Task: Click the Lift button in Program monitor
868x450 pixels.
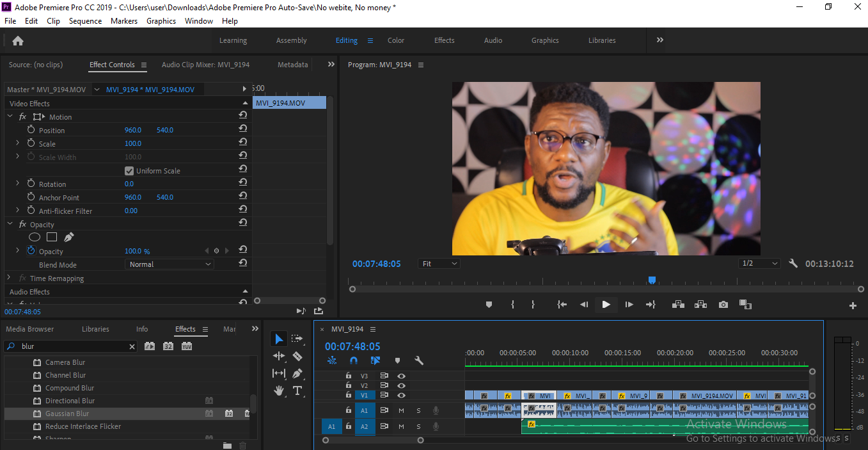Action: point(678,305)
